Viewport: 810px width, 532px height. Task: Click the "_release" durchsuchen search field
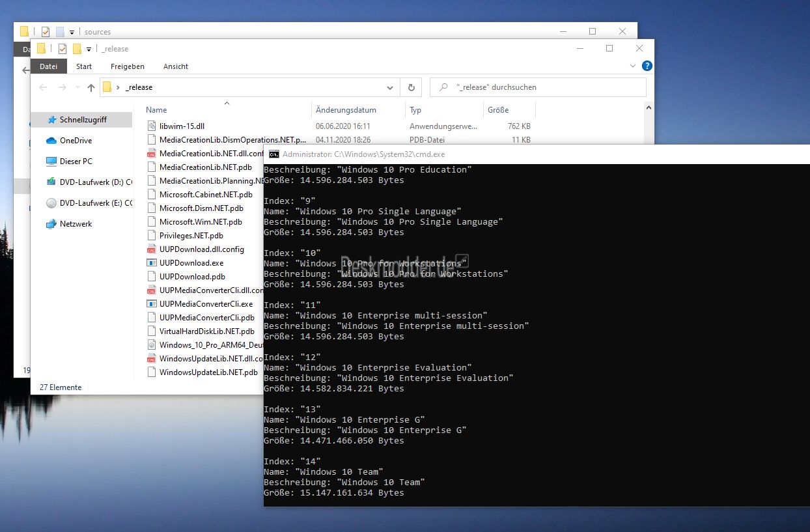click(538, 87)
